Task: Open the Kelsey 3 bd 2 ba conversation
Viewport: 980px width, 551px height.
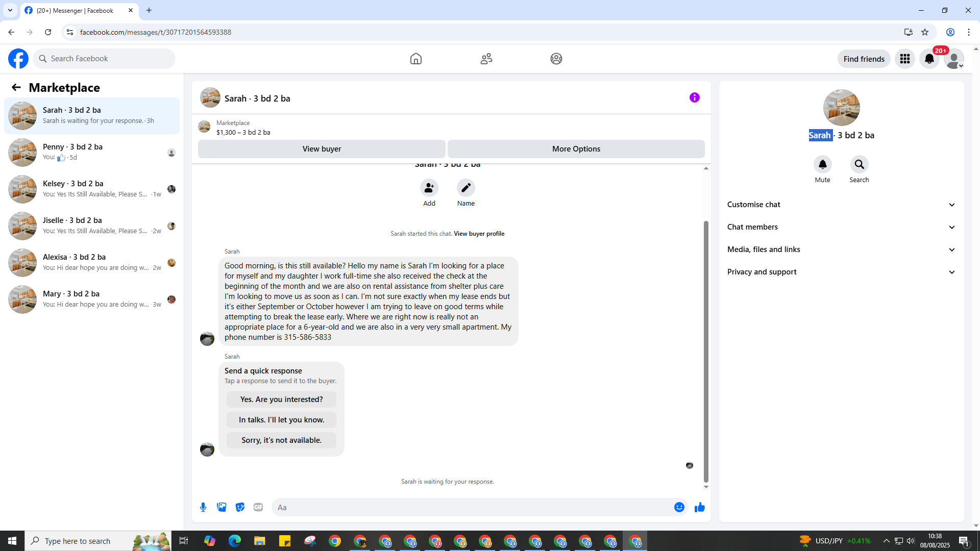Action: pos(92,189)
